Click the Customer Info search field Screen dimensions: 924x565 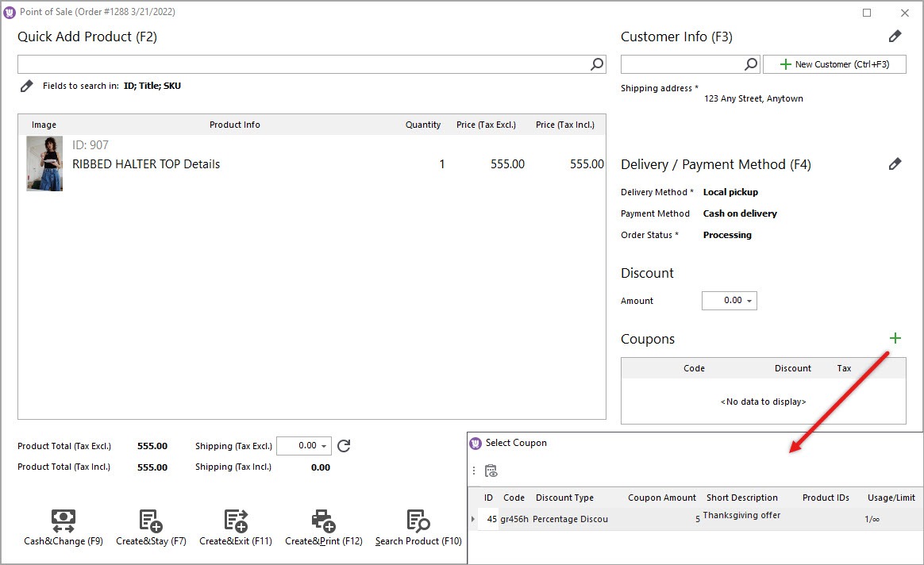click(x=681, y=64)
